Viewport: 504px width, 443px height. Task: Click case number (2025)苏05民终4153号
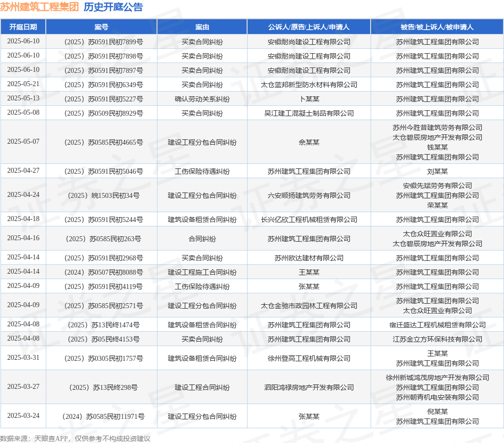tap(103, 339)
